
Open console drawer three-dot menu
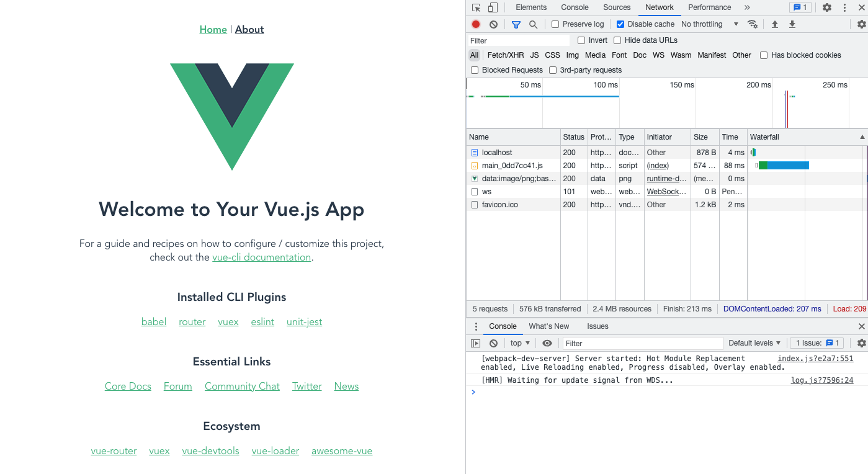pyautogui.click(x=476, y=326)
